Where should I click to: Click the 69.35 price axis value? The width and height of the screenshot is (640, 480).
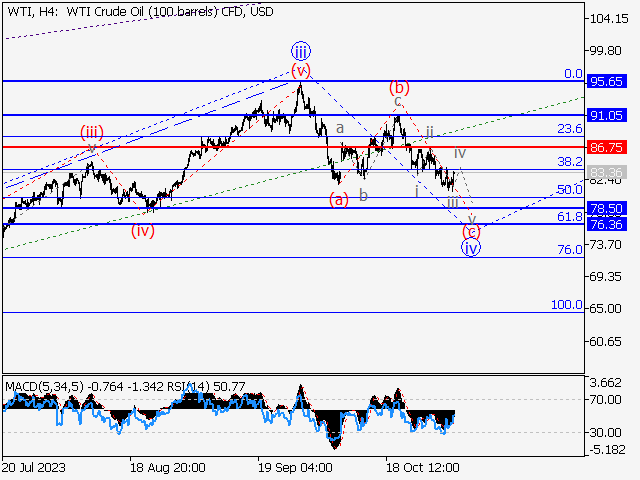(606, 277)
